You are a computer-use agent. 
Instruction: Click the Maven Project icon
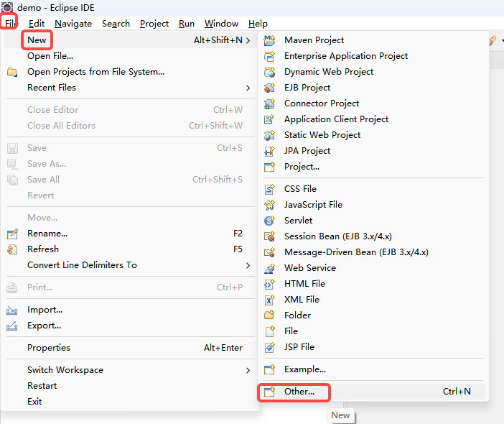point(269,40)
